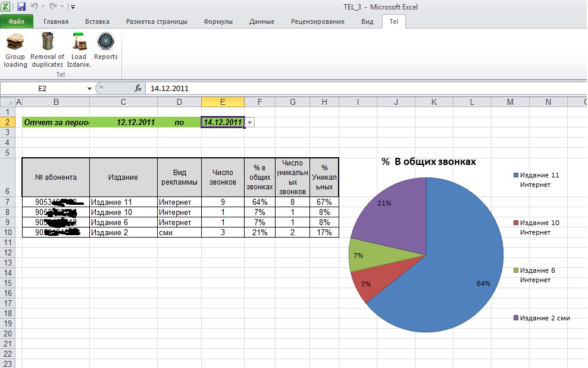Open the date dropdown next to cell E2

(250, 123)
